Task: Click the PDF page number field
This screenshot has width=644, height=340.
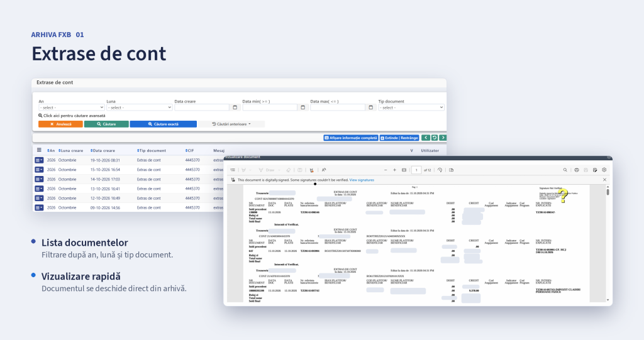Action: click(416, 170)
